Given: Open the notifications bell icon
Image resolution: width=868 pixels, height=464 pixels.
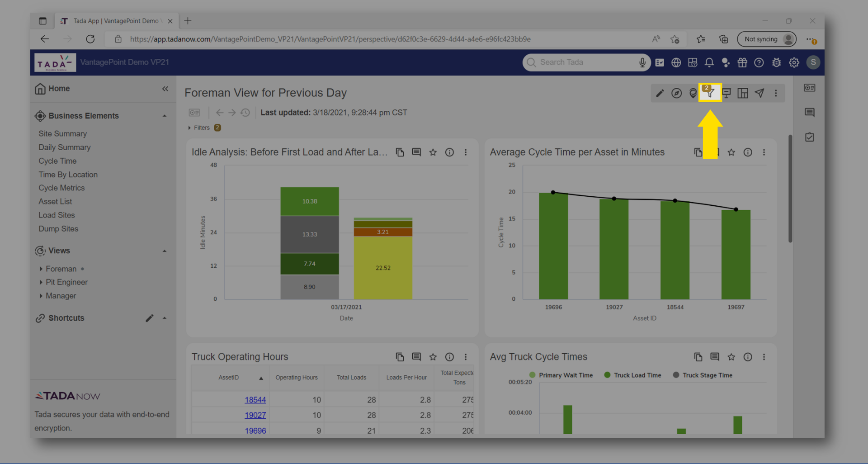Looking at the screenshot, I should coord(709,62).
